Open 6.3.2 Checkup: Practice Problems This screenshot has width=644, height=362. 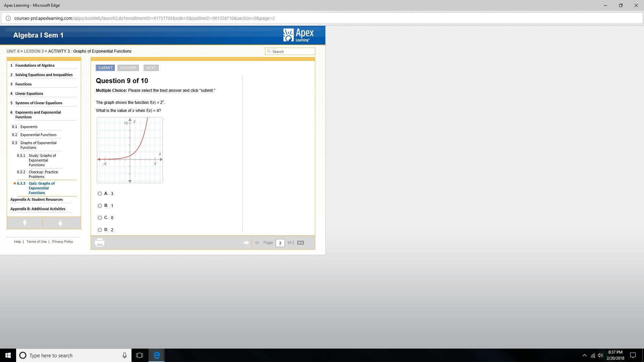click(x=43, y=174)
